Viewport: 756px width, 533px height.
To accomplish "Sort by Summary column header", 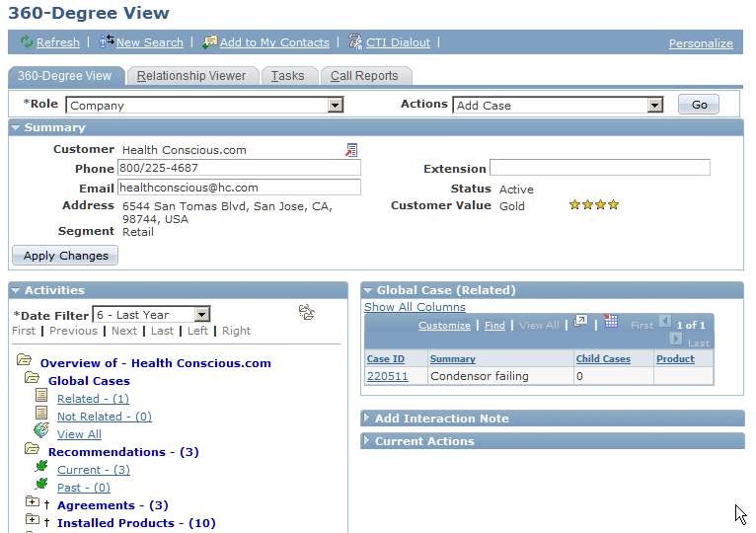I will tap(452, 359).
